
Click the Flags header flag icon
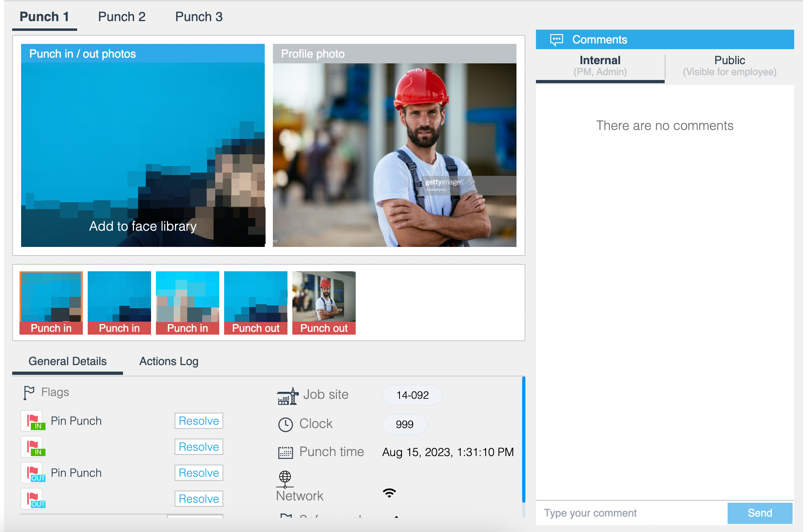(x=28, y=393)
